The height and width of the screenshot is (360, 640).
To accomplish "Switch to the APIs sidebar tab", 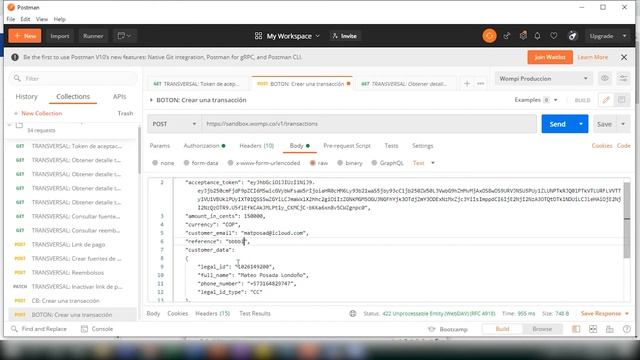I will (x=119, y=96).
